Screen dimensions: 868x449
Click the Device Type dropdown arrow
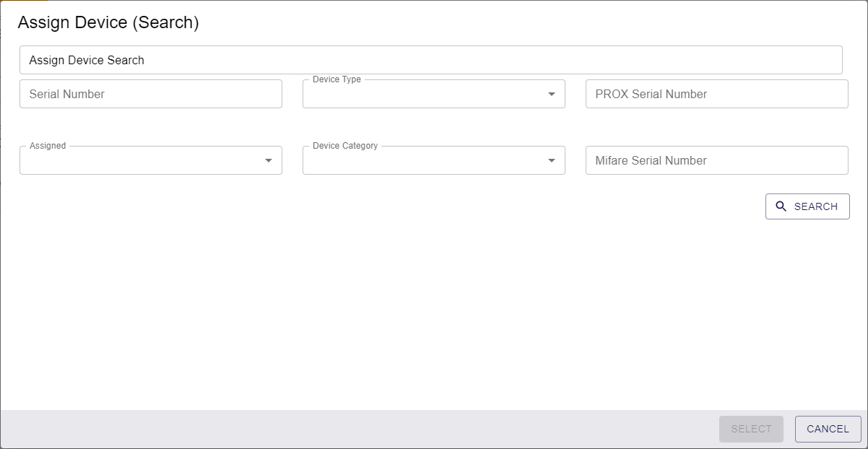pos(552,94)
